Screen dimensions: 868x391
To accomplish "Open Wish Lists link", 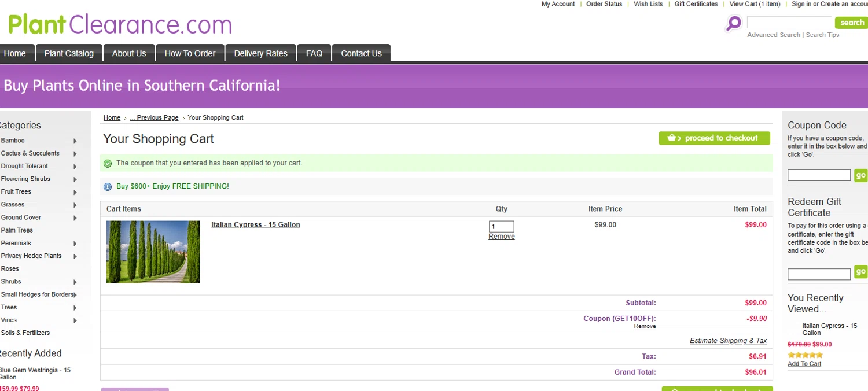I will pyautogui.click(x=648, y=4).
